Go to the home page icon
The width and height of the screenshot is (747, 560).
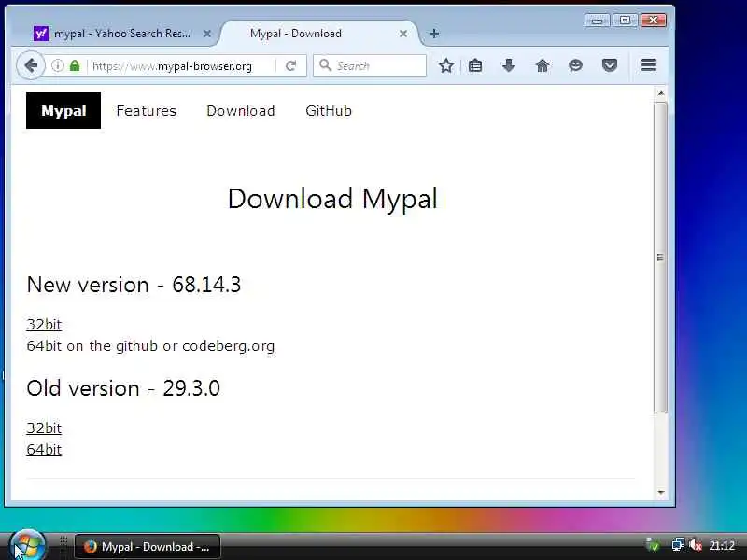543,65
